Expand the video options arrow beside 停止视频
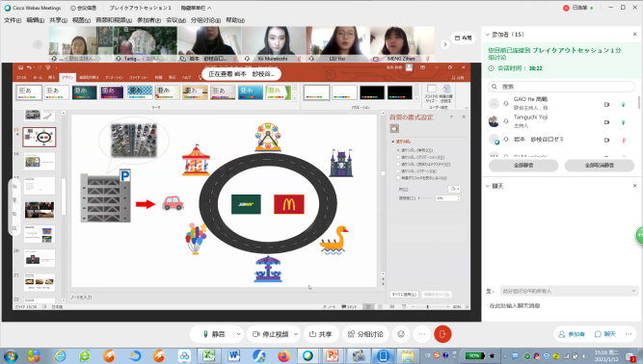The image size is (643, 364). 296,334
